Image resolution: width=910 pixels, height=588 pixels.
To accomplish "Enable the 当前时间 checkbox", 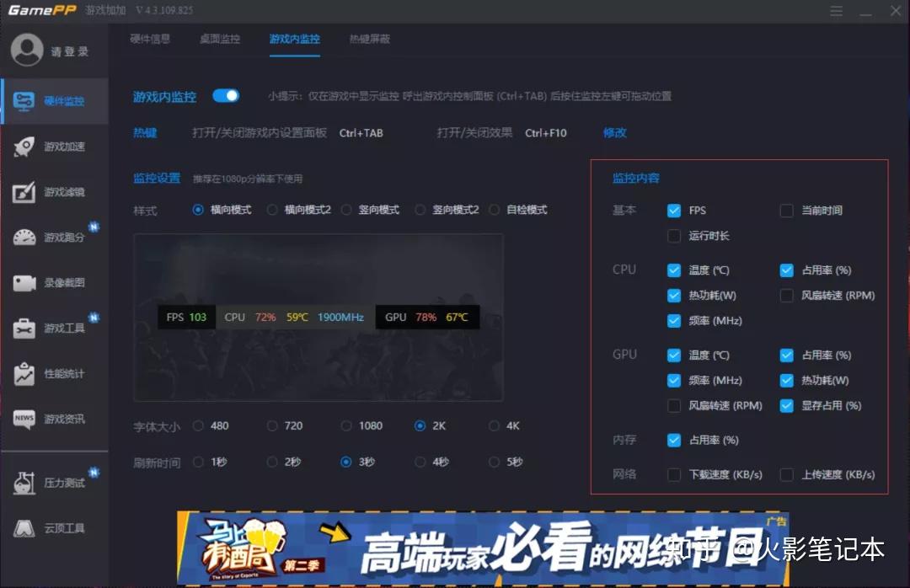I will coord(786,211).
